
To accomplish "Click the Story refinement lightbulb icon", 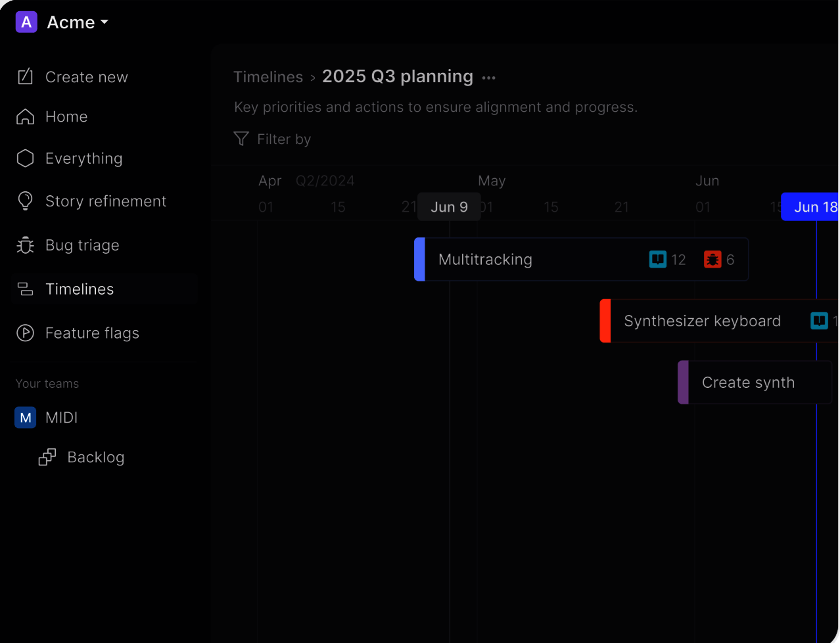I will (25, 201).
